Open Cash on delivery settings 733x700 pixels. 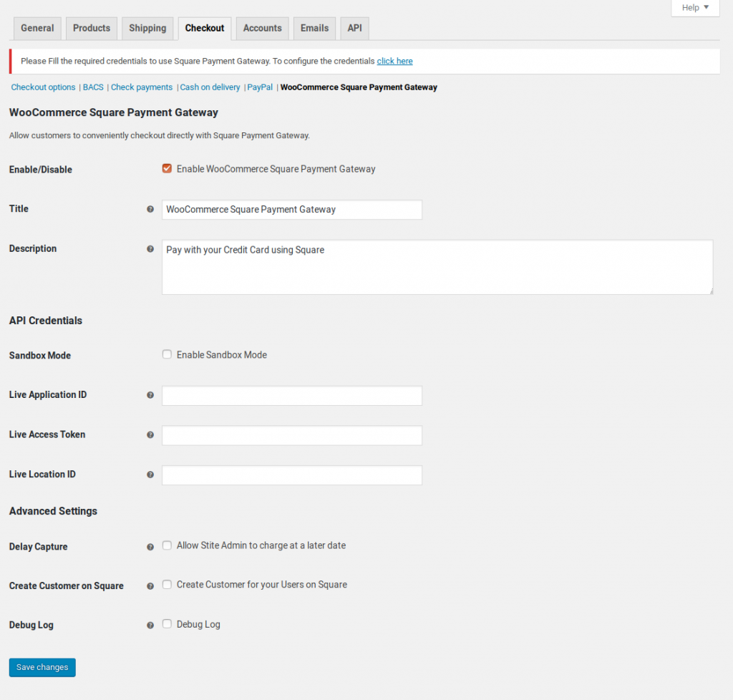tap(210, 87)
